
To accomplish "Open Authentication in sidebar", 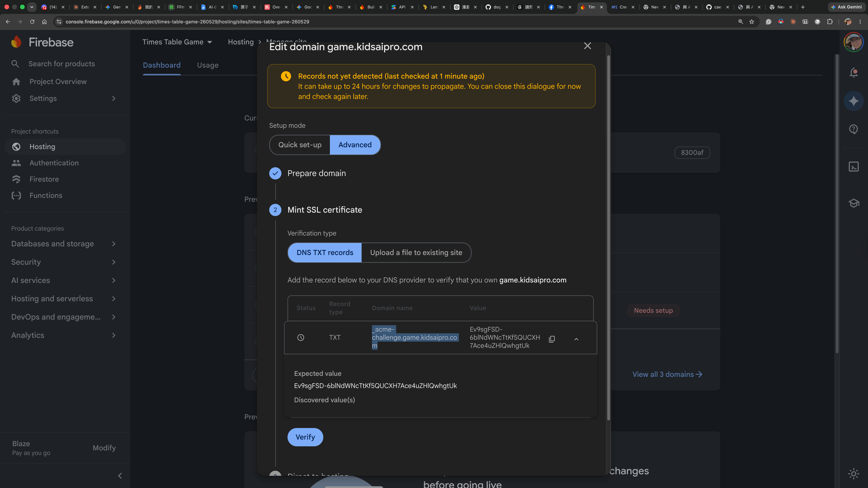I will 65,163.
